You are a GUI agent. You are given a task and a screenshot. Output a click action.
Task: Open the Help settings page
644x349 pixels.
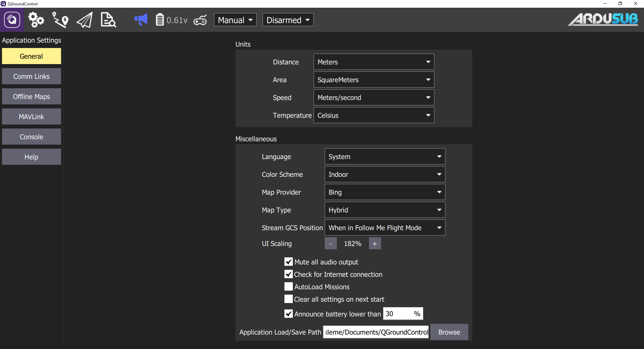point(32,157)
